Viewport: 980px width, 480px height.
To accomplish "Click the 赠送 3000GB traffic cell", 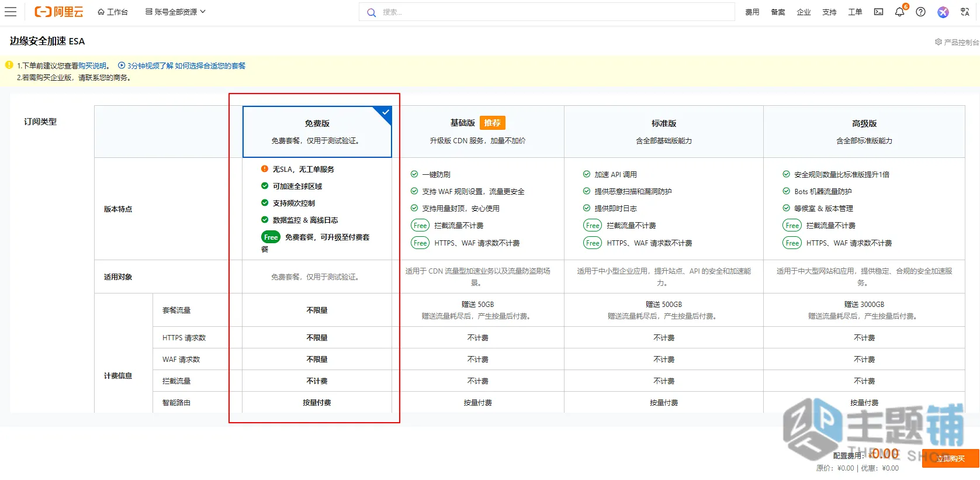I will (864, 310).
